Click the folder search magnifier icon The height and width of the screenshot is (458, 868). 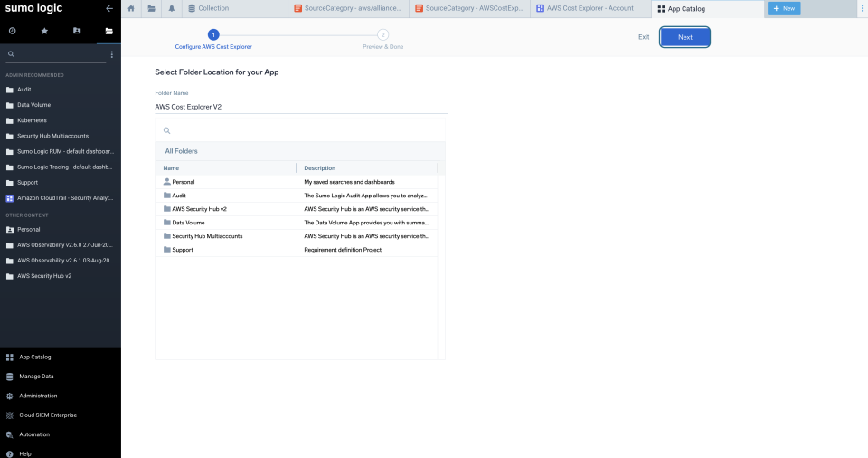coord(166,131)
